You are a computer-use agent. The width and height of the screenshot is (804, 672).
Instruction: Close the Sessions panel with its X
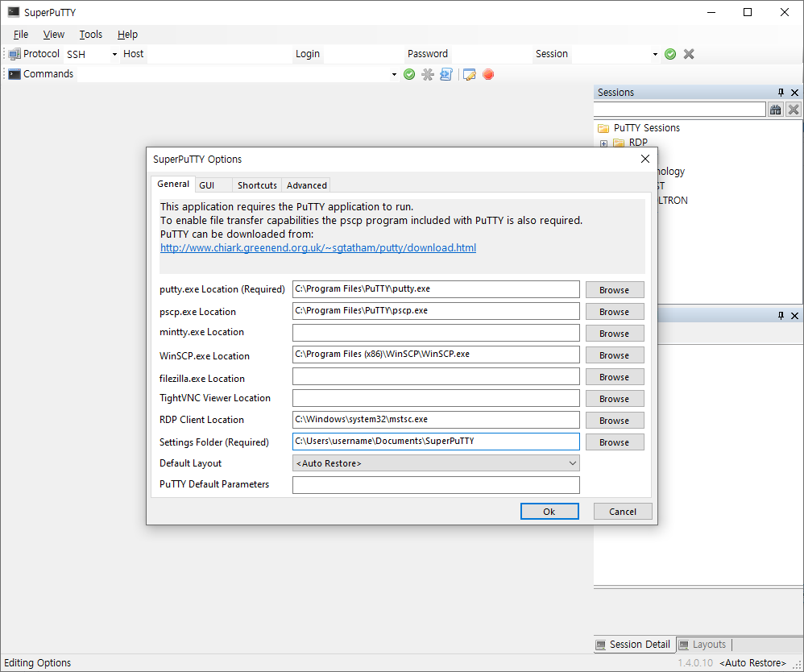click(795, 93)
